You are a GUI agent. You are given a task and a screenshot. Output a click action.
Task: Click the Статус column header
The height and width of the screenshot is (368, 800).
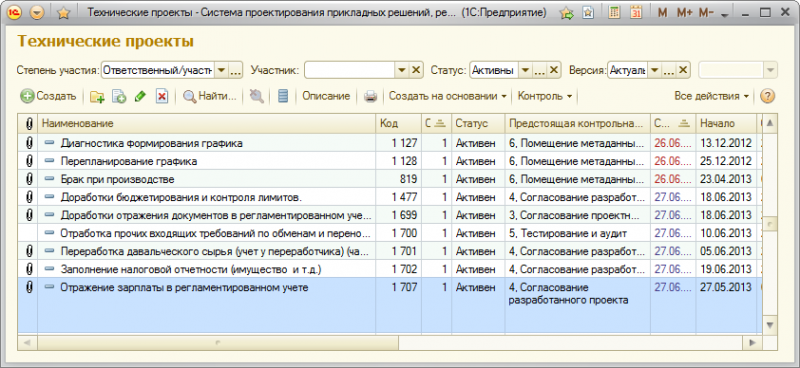tap(478, 124)
